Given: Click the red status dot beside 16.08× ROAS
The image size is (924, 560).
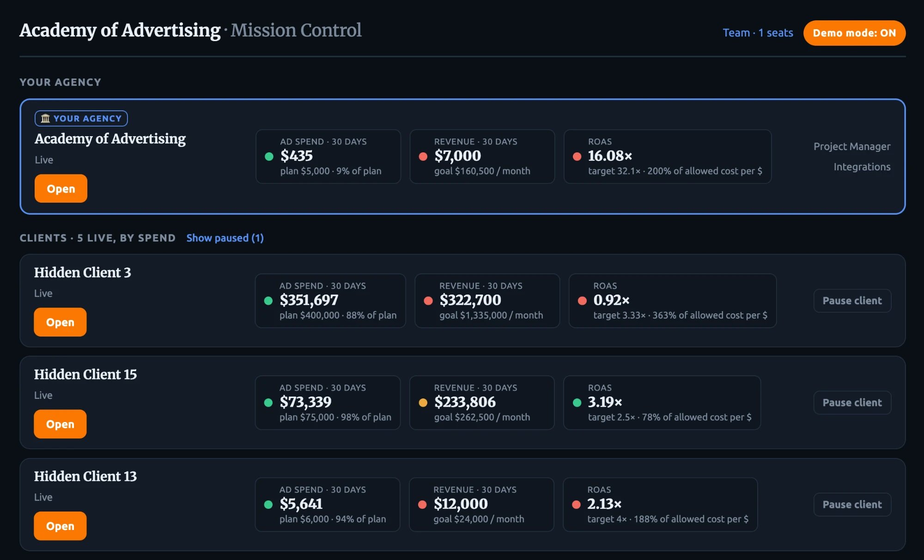Looking at the screenshot, I should [577, 157].
